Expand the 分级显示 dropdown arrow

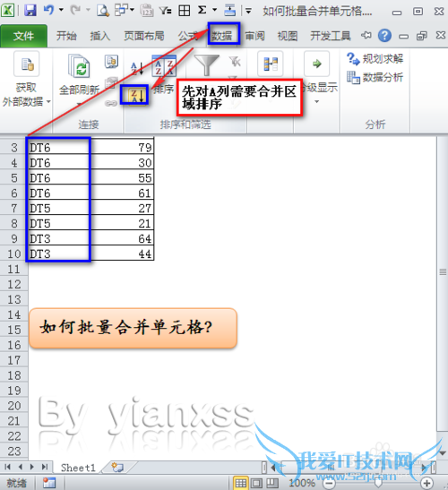point(316,102)
